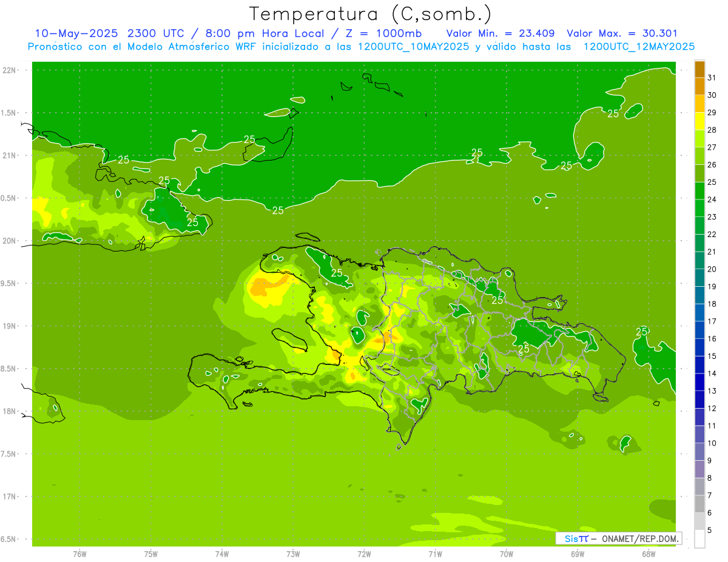Click the 21N latitude axis label

pos(10,155)
